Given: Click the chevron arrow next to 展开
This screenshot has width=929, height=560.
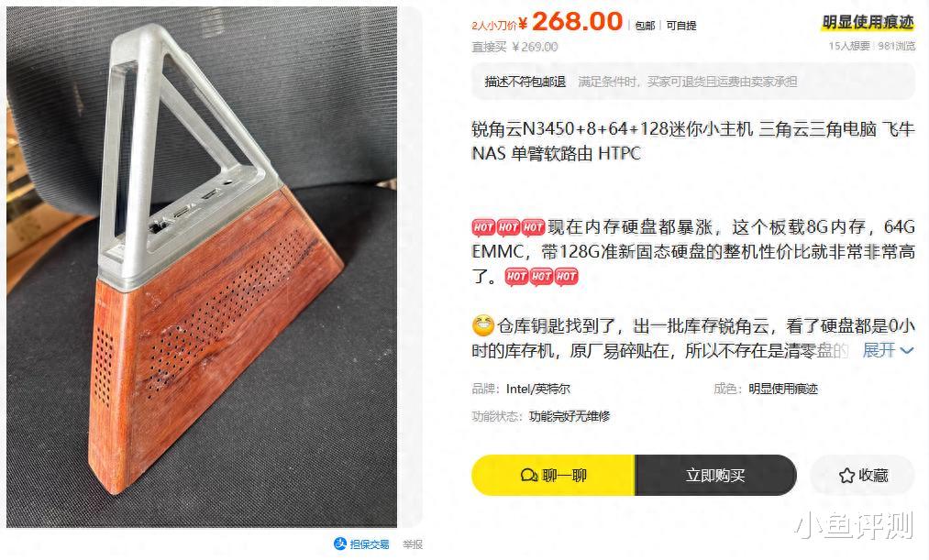Looking at the screenshot, I should click(906, 350).
